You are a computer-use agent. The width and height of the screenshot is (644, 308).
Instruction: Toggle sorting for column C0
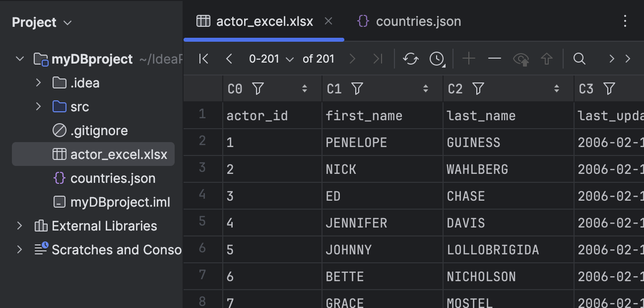[x=304, y=88]
